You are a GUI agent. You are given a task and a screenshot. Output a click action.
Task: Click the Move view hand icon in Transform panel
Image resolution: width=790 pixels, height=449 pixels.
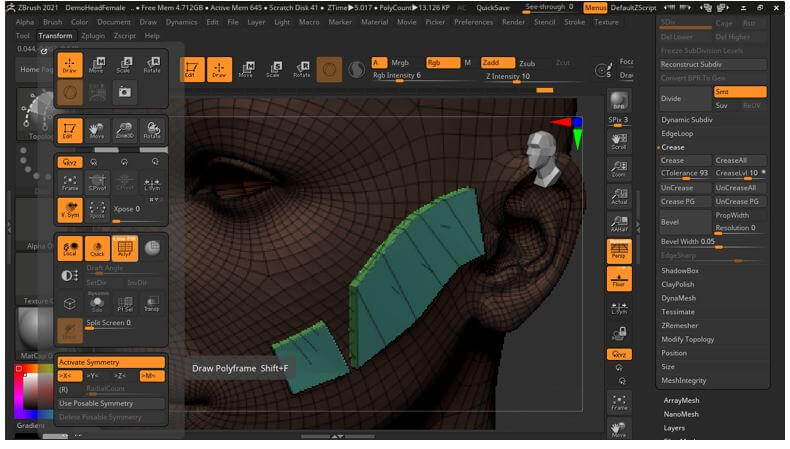click(97, 131)
